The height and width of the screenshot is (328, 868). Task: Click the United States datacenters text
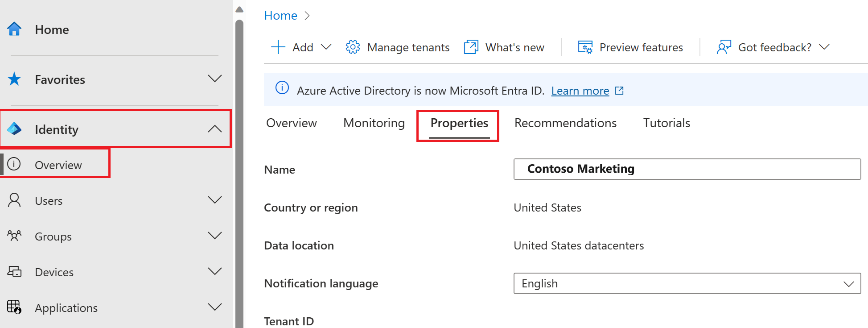click(x=579, y=245)
